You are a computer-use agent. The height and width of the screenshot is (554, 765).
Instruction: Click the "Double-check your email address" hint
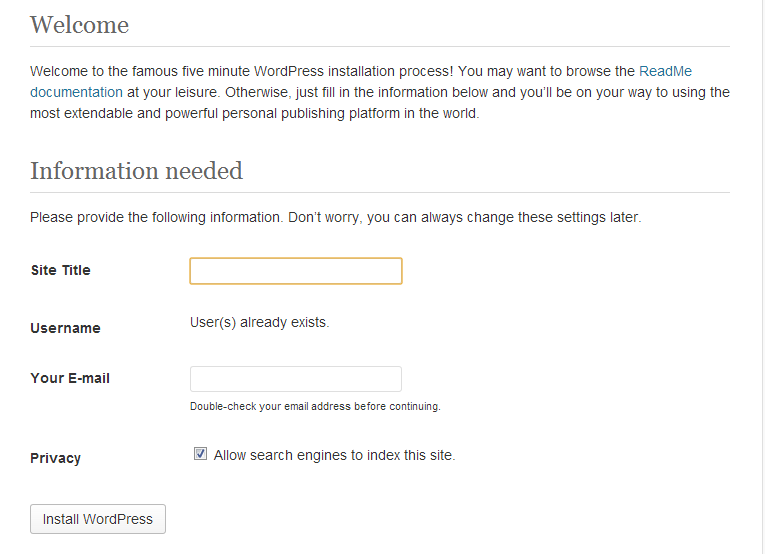click(x=315, y=406)
